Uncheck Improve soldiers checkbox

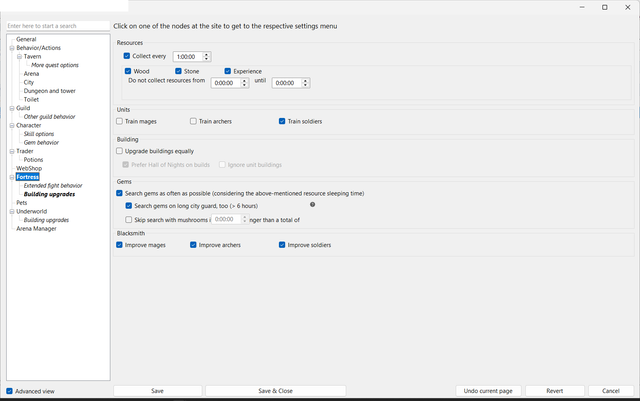pyautogui.click(x=282, y=245)
